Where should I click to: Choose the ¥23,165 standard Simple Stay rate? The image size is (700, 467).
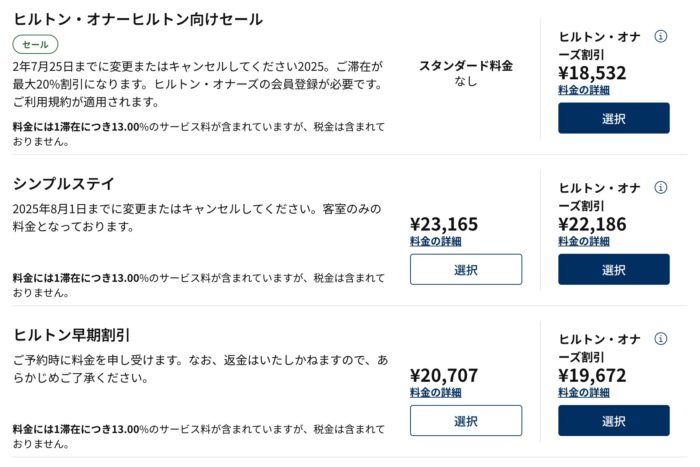(466, 269)
